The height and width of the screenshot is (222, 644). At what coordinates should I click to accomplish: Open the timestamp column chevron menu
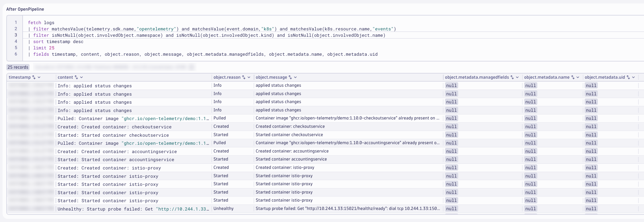tap(39, 77)
